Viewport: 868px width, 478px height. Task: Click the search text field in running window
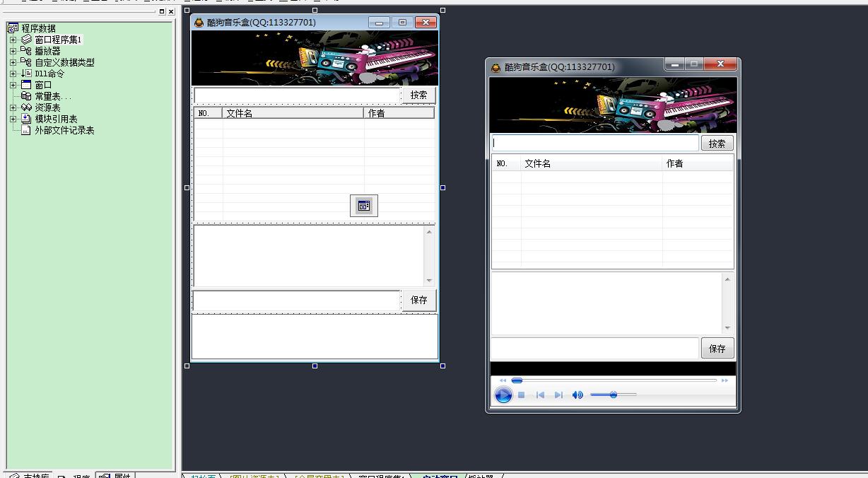coord(594,143)
